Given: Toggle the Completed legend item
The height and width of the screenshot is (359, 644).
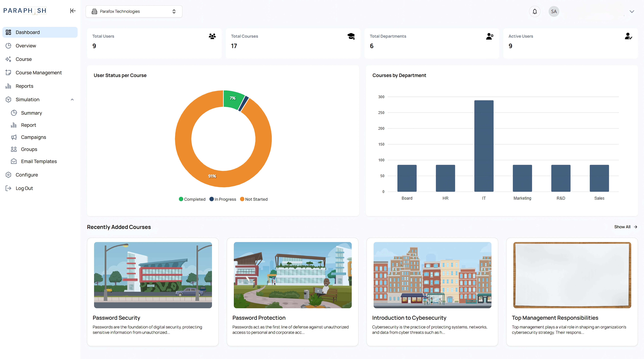Looking at the screenshot, I should click(x=192, y=199).
